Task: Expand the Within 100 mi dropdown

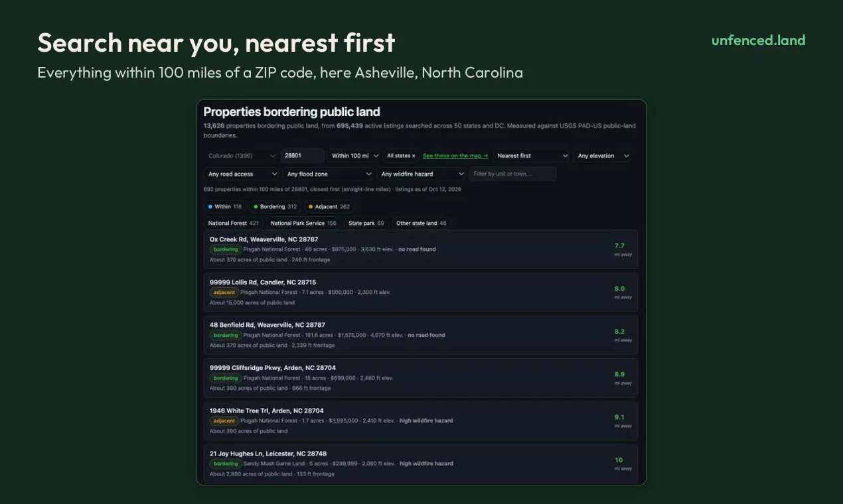Action: [355, 156]
